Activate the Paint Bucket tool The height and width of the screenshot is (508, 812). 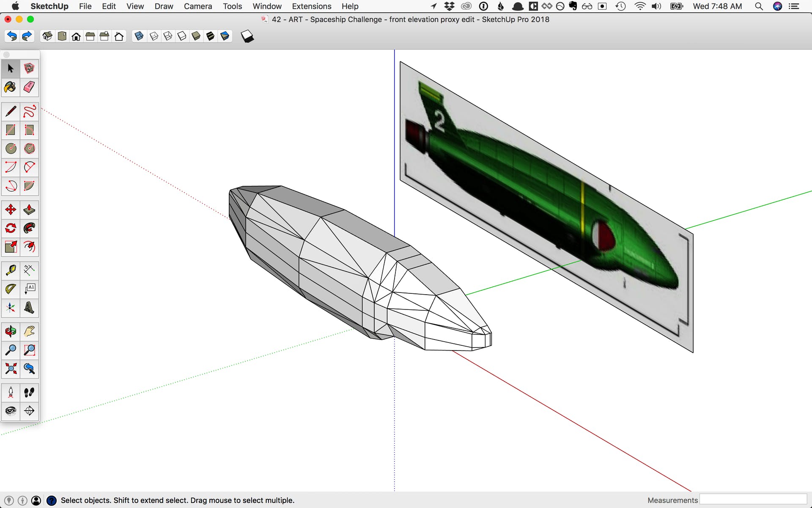click(x=11, y=87)
